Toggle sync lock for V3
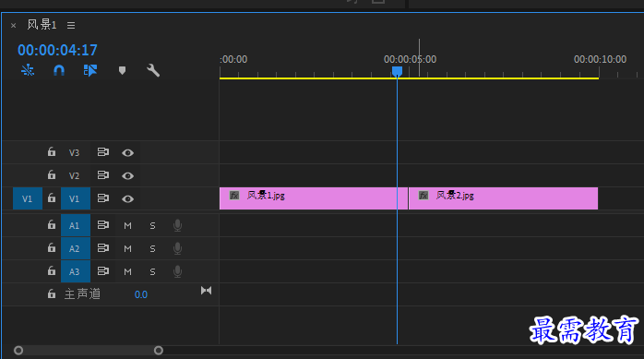This screenshot has width=644, height=359. [x=103, y=152]
